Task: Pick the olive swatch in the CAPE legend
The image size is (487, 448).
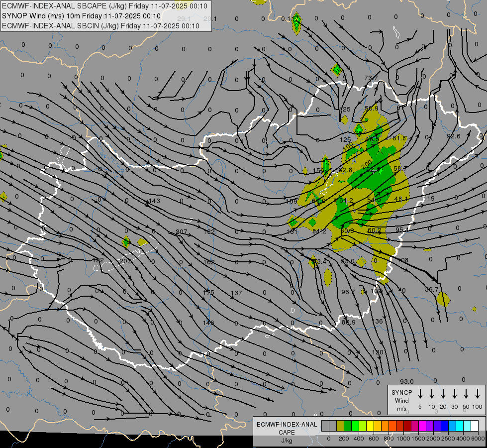Action: click(x=340, y=426)
